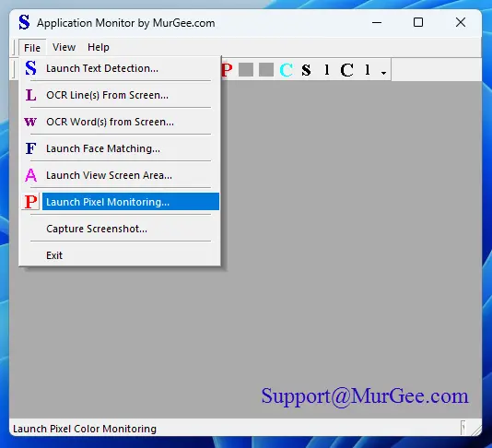The image size is (492, 448).
Task: Click the l icon beside the toolbar arrow
Action: point(367,70)
